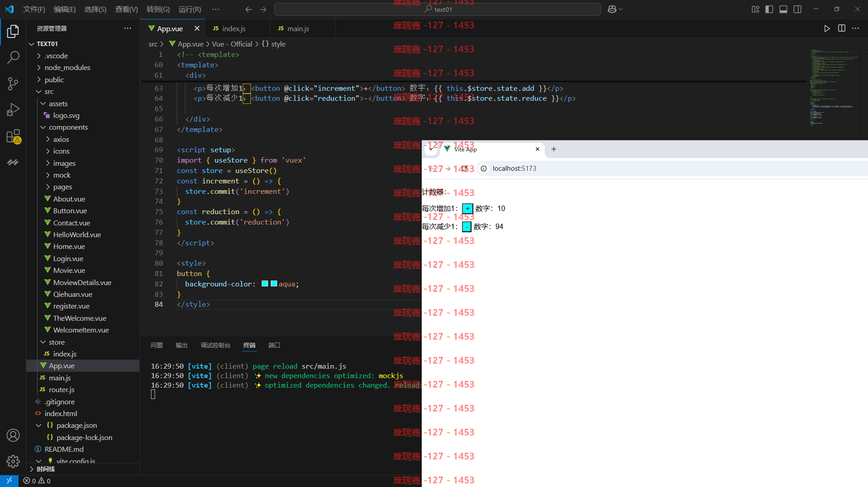Open Login.vue in the explorer
This screenshot has width=868, height=487.
point(68,258)
